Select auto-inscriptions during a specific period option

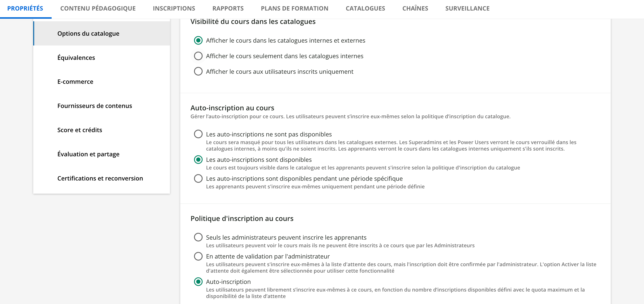coord(198,179)
